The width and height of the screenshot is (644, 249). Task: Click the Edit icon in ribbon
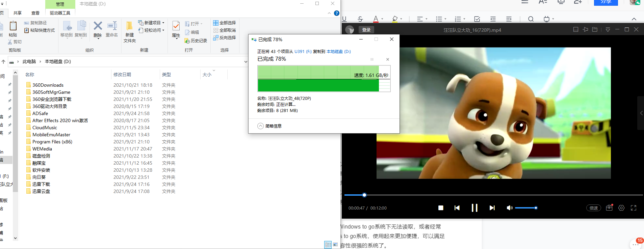187,32
